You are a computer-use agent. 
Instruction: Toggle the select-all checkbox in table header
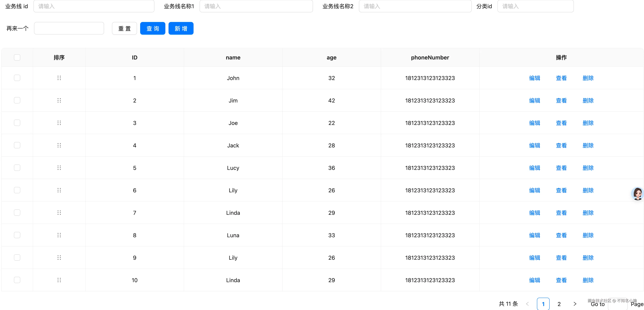point(17,57)
